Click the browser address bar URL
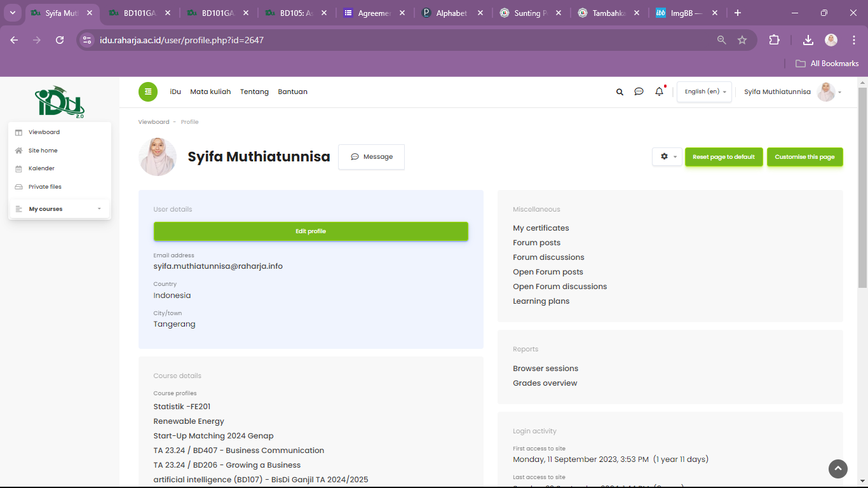 pos(182,40)
